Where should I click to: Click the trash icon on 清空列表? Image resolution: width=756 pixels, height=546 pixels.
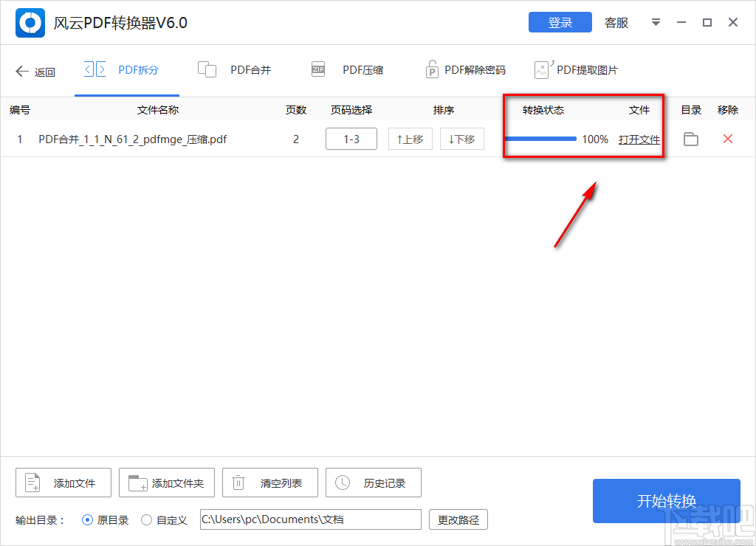[238, 483]
